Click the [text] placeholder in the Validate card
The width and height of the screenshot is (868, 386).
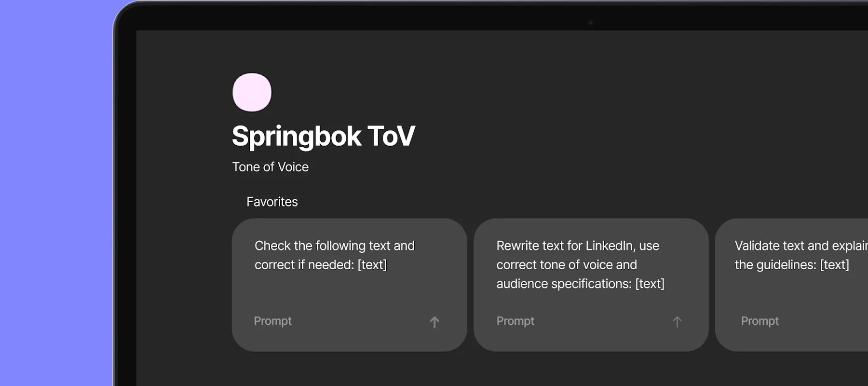point(835,265)
